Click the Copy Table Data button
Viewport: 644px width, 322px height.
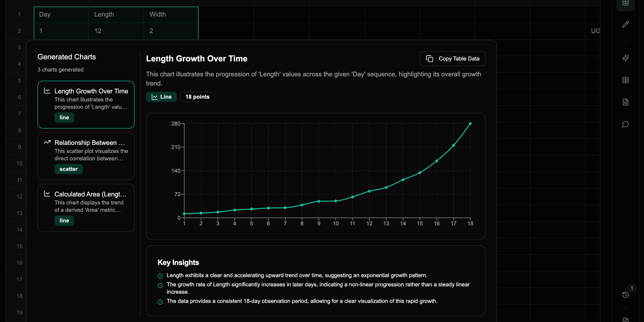point(452,59)
